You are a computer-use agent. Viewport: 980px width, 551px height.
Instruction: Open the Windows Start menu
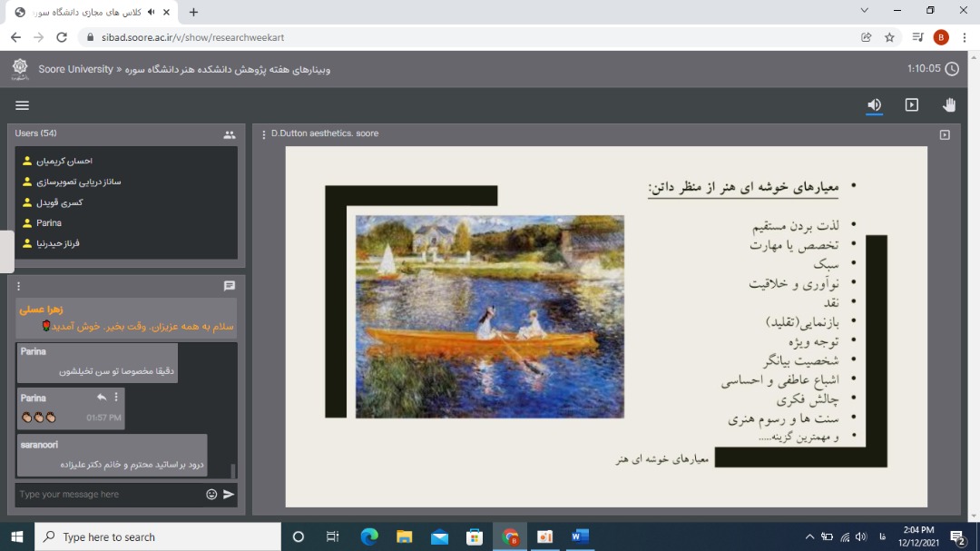pyautogui.click(x=17, y=536)
